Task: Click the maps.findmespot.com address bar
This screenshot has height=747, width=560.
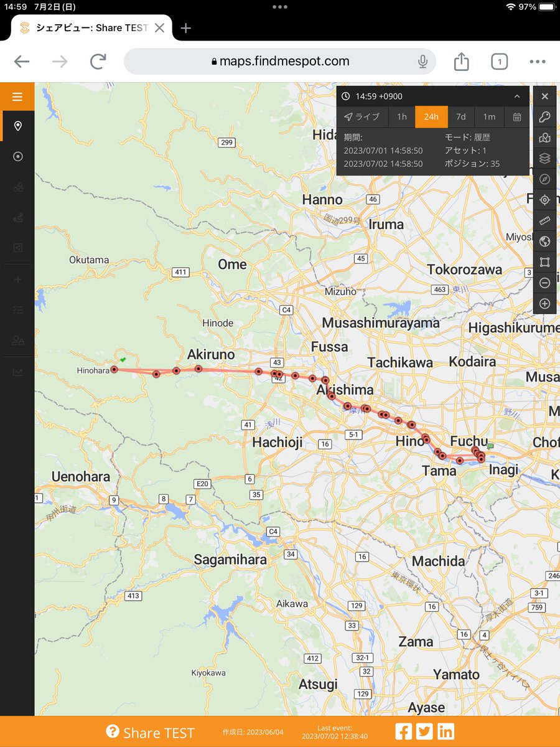Action: (280, 62)
